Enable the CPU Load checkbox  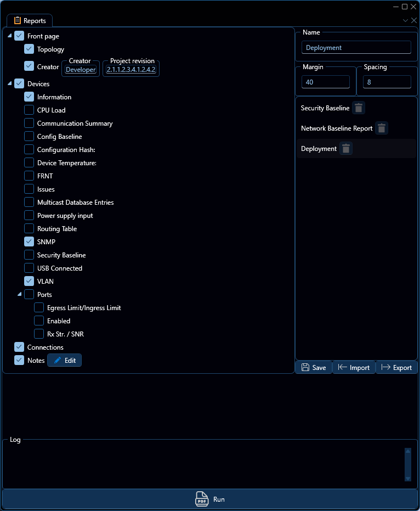tap(29, 110)
